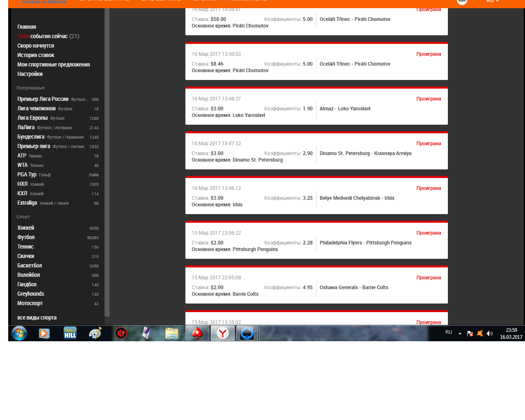Viewport: 525px width, 420px height.
Task: Launch the media player taskbar icon
Action: (x=44, y=333)
